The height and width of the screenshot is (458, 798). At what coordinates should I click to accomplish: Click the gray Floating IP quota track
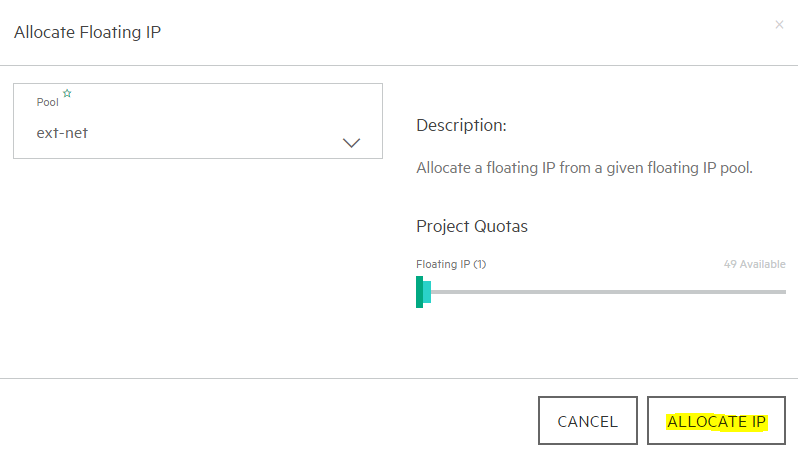(608, 292)
